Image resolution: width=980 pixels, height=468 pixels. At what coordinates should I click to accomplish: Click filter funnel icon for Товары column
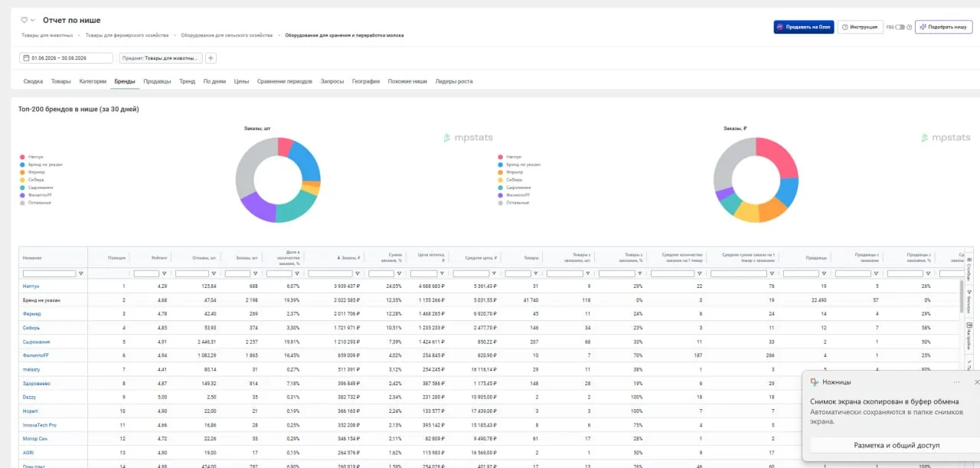point(536,273)
